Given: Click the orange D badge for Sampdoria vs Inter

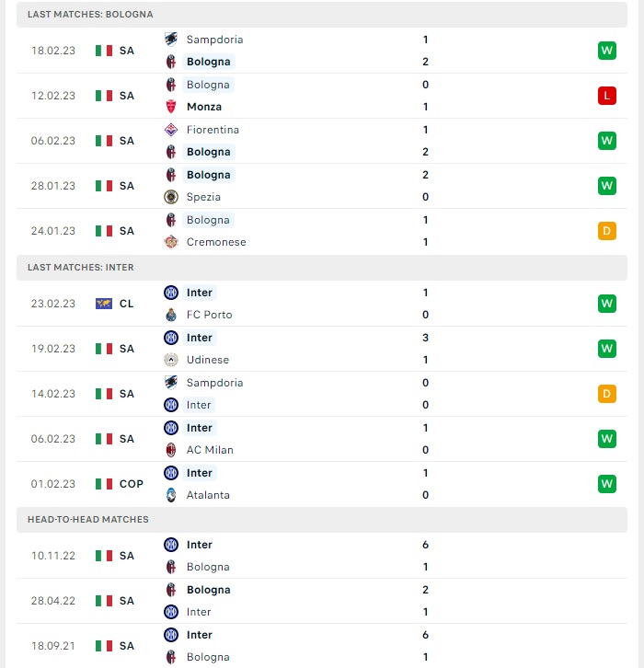Looking at the screenshot, I should point(607,394).
